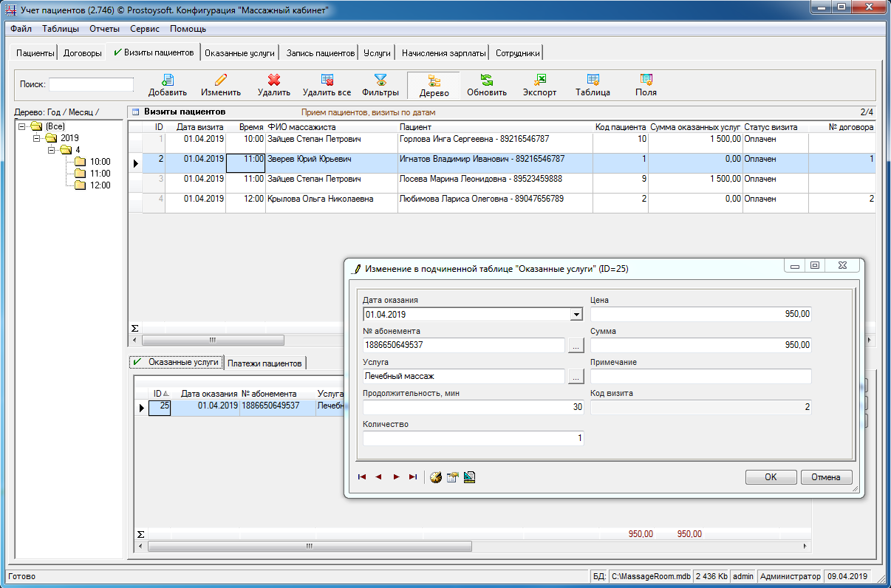
Task: Click the browse button next to Услуга
Action: pyautogui.click(x=576, y=377)
